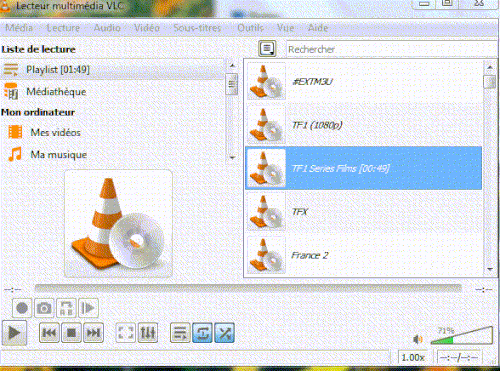
Task: Select the TF1 (1080p) playlist entry
Action: coord(364,125)
